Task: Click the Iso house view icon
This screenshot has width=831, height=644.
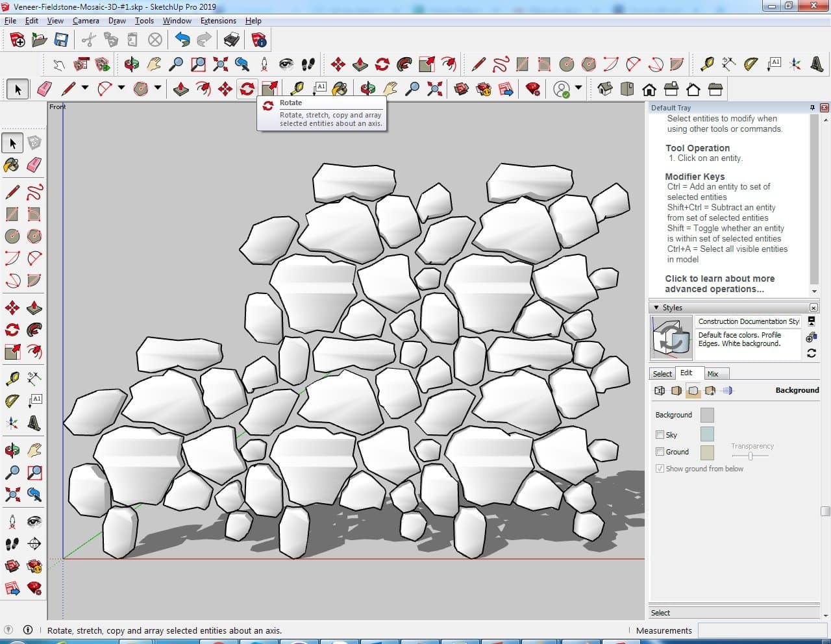Action: 605,89
